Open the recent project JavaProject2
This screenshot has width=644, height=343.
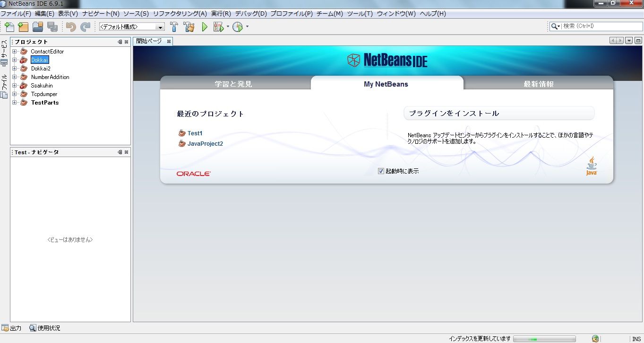tap(205, 143)
